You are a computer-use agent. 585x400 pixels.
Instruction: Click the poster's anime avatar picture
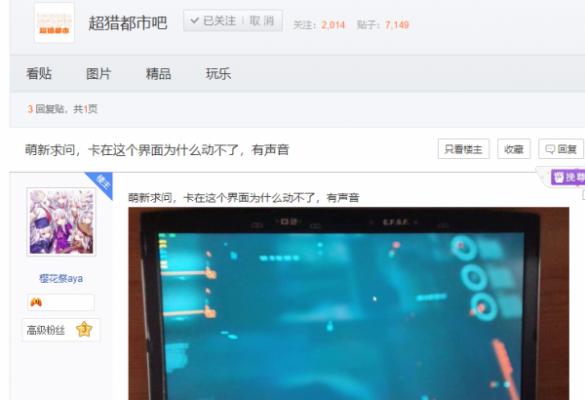point(62,222)
